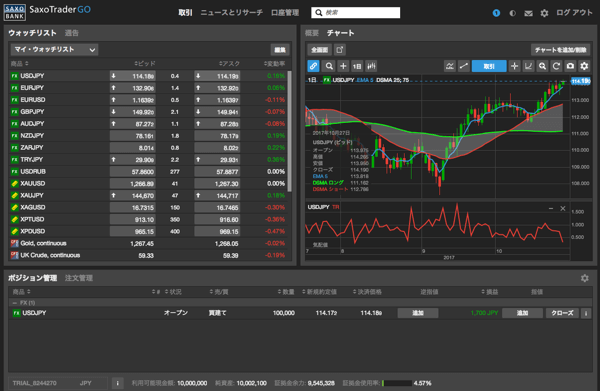600x391 pixels.
Task: Switch to the 概要 tab
Action: point(312,33)
